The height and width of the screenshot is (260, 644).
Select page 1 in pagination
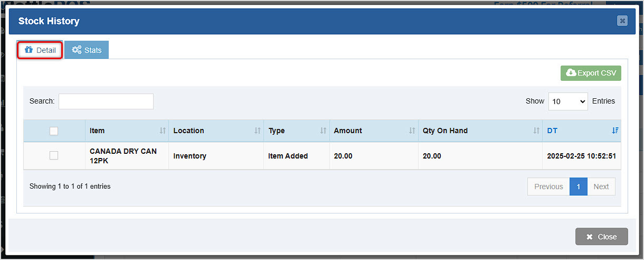(x=579, y=187)
